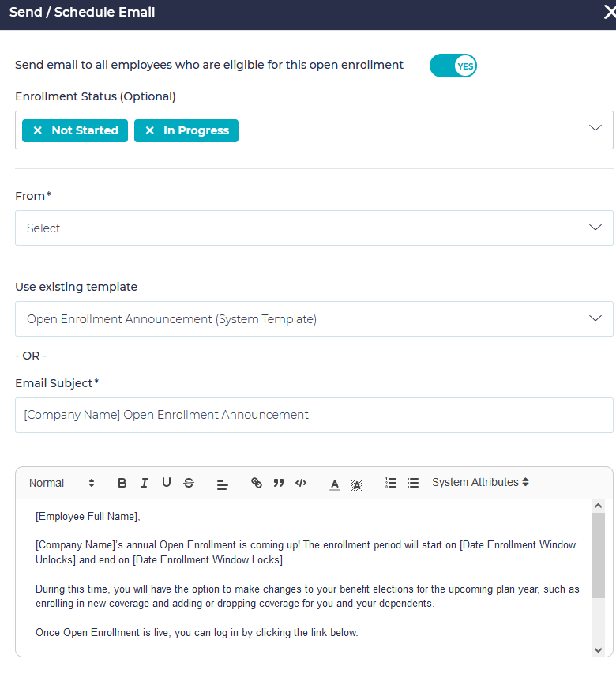Insert a hyperlink using the link icon
616x689 pixels.
tap(256, 482)
